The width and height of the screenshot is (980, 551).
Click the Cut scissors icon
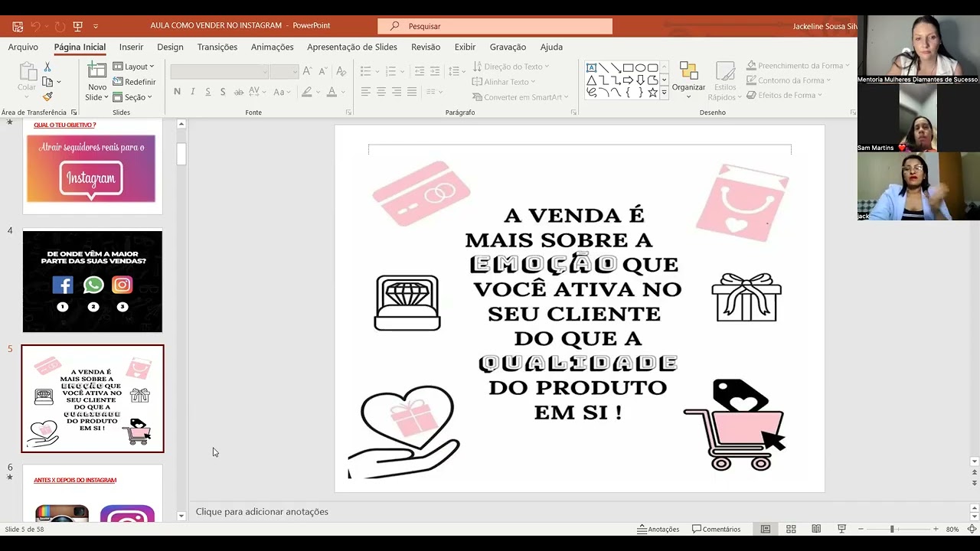47,67
